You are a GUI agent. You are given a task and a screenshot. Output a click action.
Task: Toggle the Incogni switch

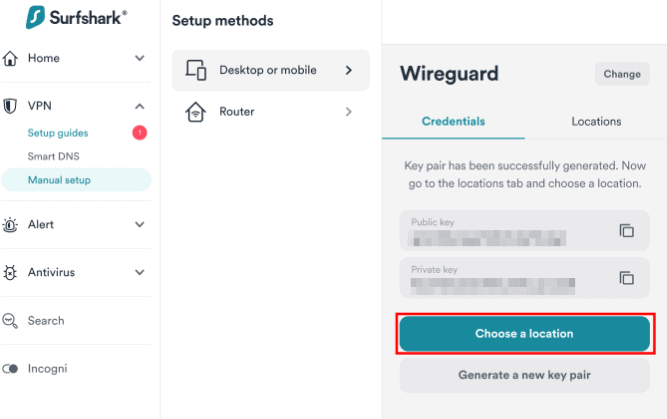tap(11, 369)
